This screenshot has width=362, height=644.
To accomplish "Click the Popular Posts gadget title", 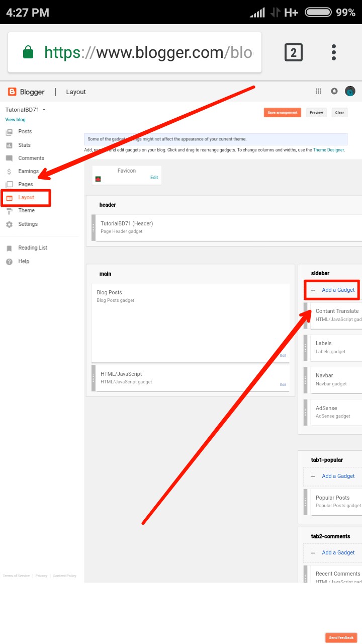I will point(332,498).
